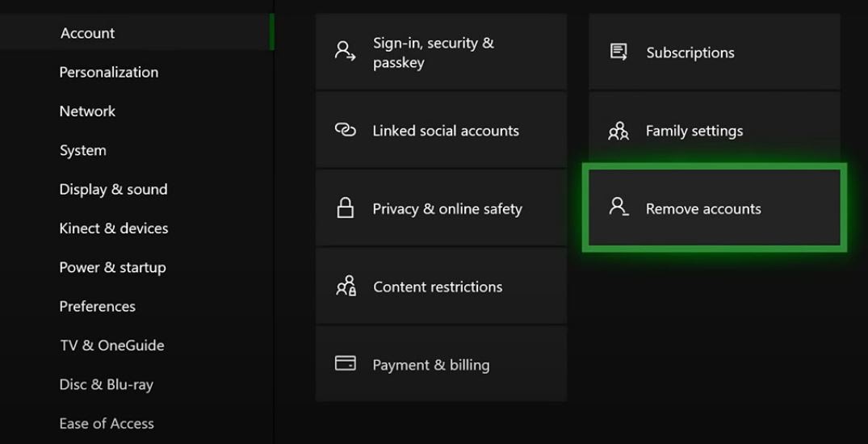Click the content restrictions people-lock icon

click(346, 287)
